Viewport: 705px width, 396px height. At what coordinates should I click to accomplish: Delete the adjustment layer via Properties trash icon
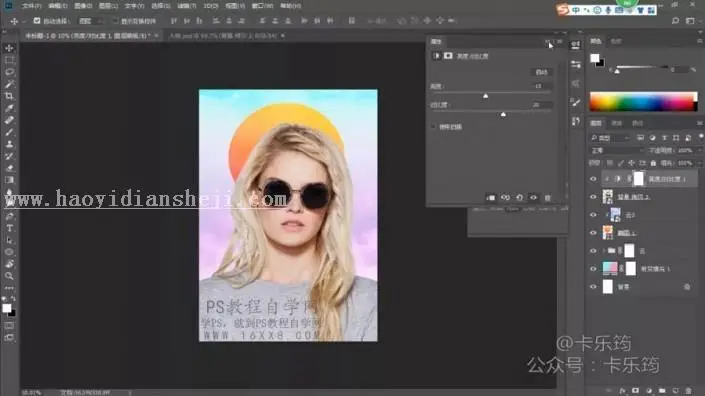[x=547, y=198]
